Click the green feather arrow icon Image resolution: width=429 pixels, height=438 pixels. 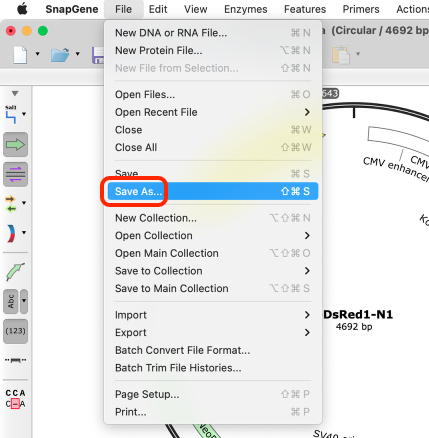[x=15, y=272]
